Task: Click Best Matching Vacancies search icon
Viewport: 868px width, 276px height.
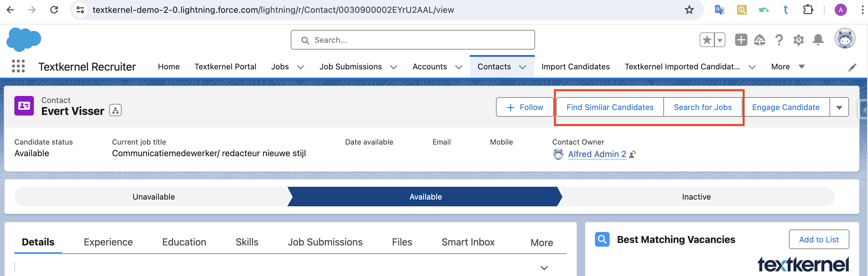Action: (602, 239)
